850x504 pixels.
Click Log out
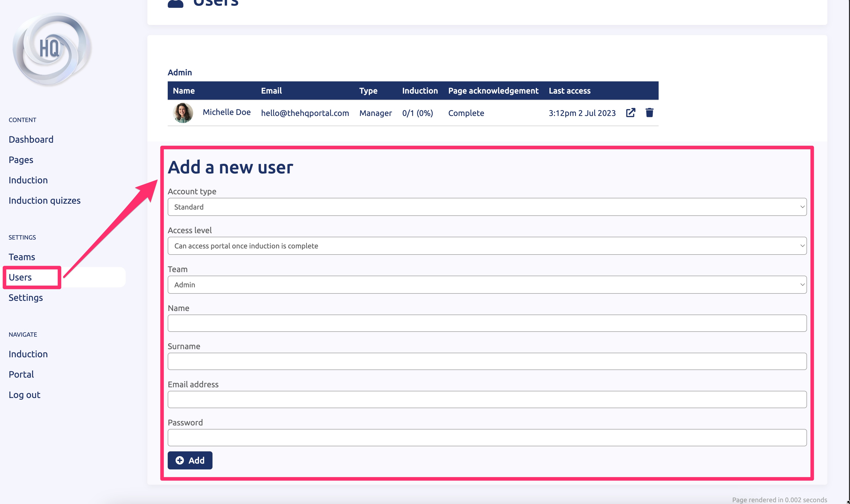tap(24, 395)
